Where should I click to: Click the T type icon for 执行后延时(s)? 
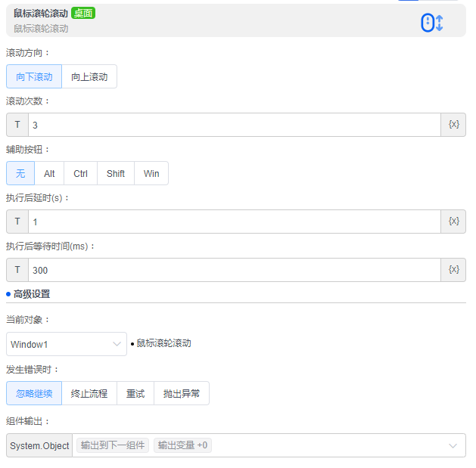[17, 222]
